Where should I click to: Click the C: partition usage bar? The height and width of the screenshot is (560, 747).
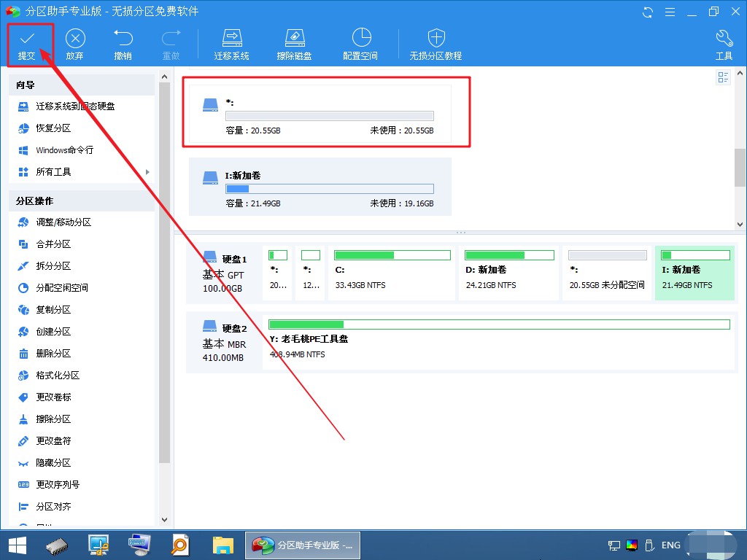point(392,255)
